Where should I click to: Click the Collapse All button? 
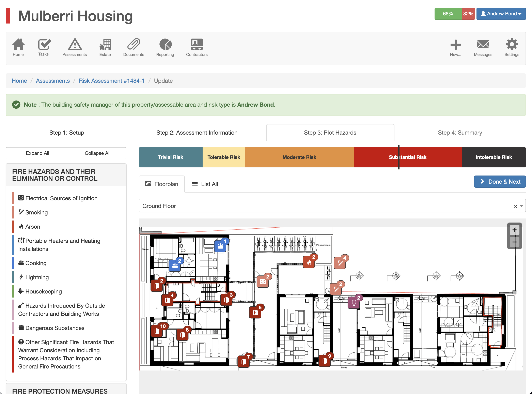pyautogui.click(x=97, y=153)
